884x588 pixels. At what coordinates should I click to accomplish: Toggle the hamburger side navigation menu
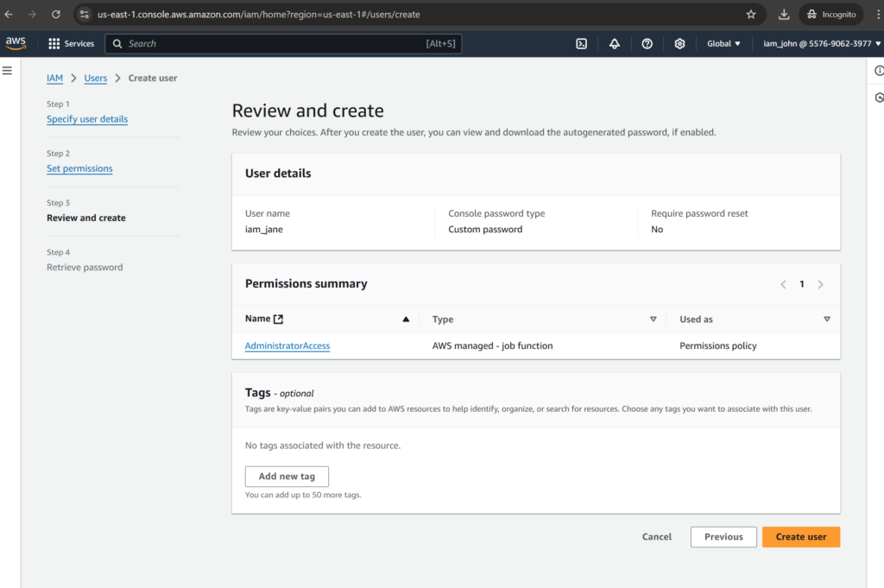(x=7, y=70)
